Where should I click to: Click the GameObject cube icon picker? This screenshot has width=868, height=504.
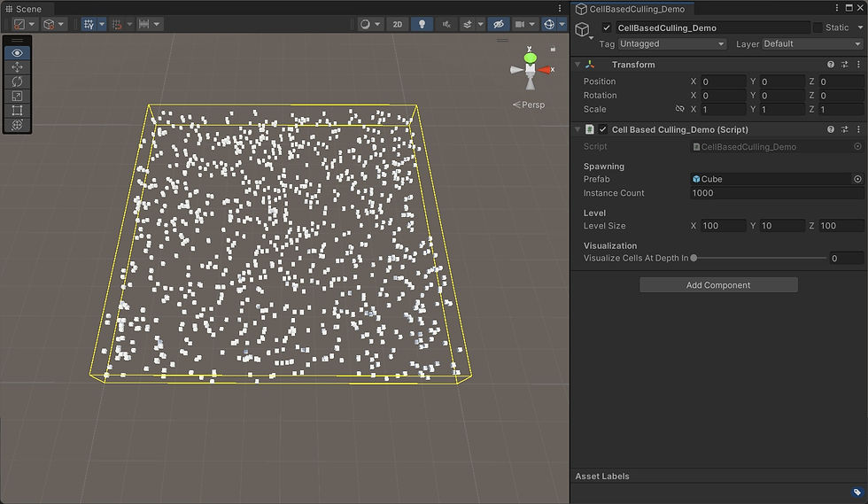583,29
